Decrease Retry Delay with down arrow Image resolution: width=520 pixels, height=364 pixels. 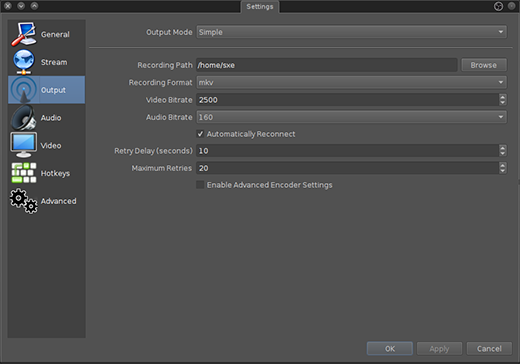(x=502, y=154)
